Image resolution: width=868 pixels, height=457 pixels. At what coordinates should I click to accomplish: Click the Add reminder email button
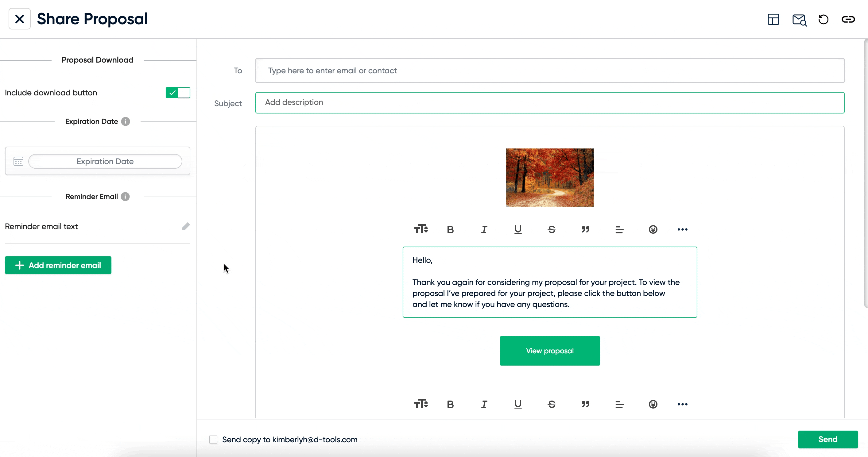click(58, 265)
